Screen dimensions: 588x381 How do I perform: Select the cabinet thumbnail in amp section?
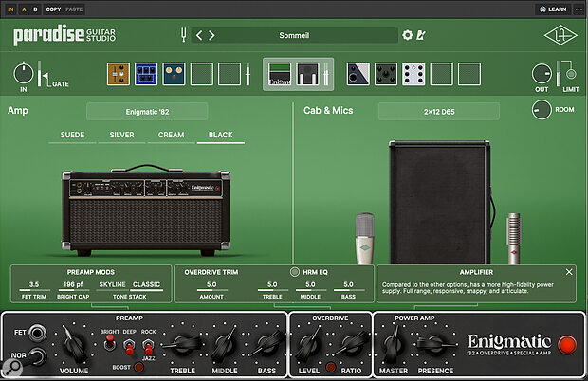pyautogui.click(x=308, y=74)
